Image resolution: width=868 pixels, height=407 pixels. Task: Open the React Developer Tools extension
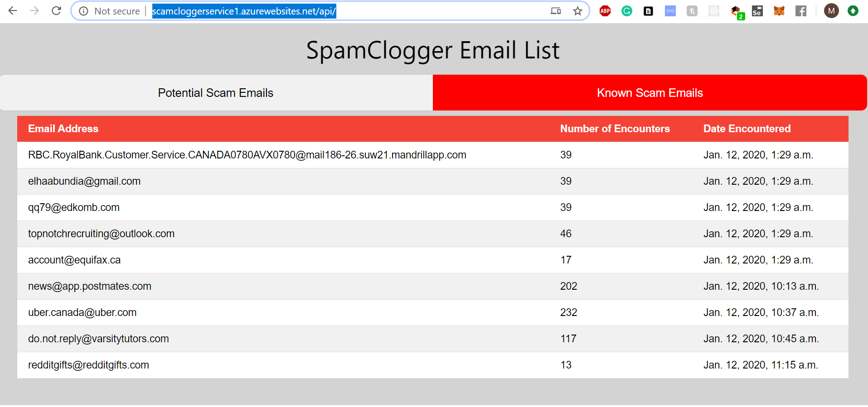pyautogui.click(x=714, y=11)
